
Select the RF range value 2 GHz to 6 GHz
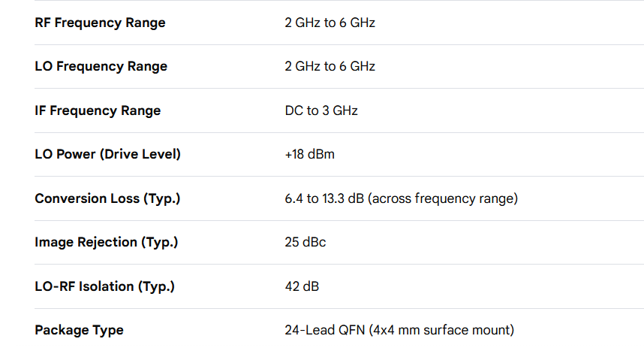pos(330,23)
